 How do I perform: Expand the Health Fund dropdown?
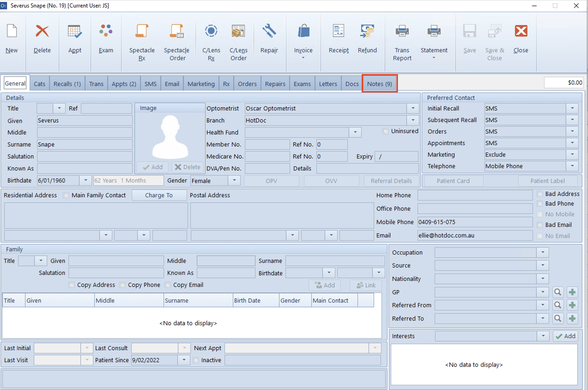pos(355,132)
